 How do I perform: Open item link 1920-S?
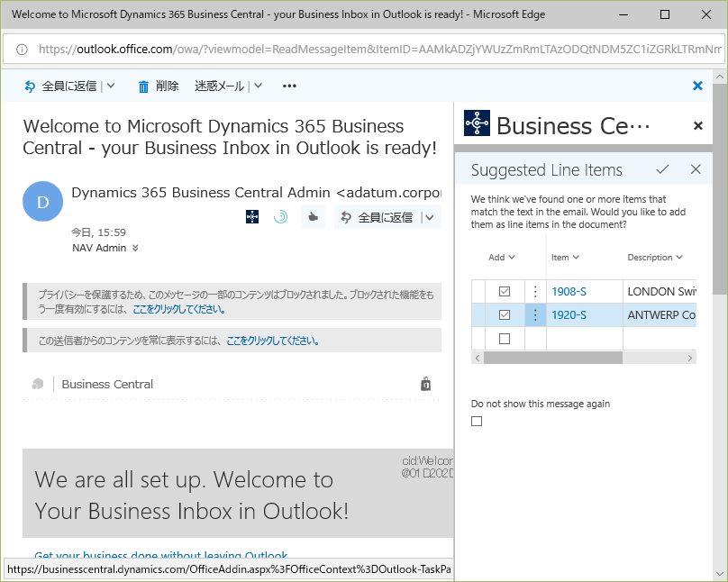pyautogui.click(x=569, y=315)
